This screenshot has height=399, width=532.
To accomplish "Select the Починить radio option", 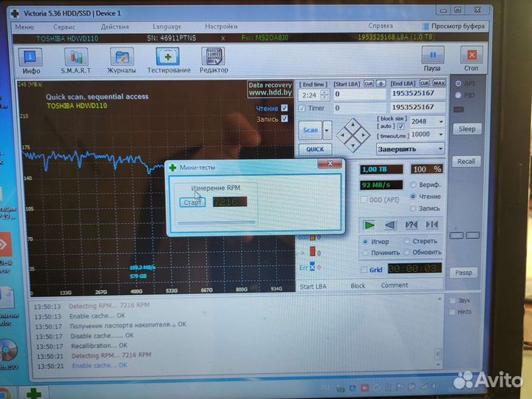I will click(x=366, y=253).
